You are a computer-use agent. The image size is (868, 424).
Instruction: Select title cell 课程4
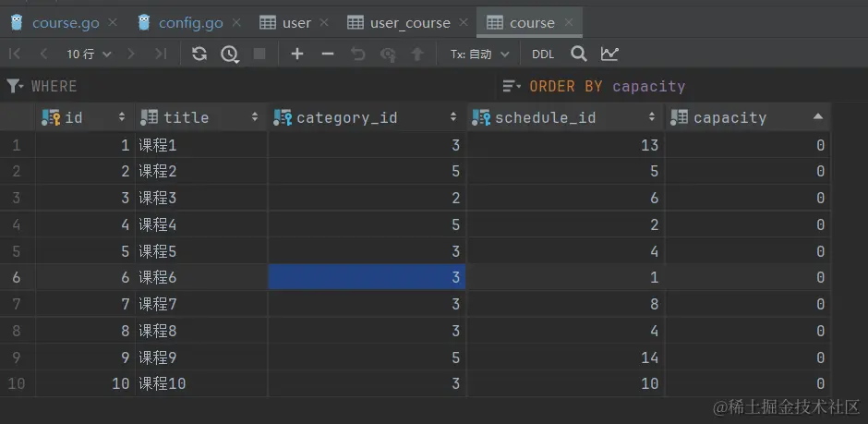201,224
